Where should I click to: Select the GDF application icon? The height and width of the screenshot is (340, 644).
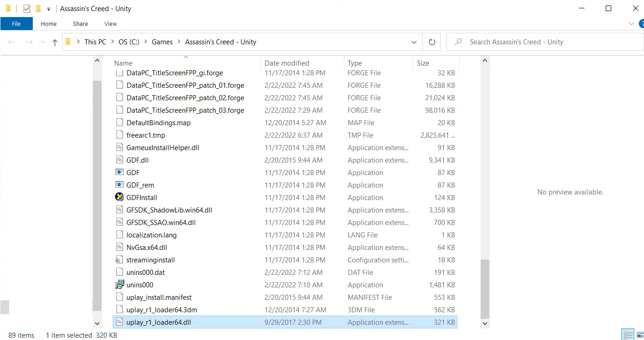point(119,172)
